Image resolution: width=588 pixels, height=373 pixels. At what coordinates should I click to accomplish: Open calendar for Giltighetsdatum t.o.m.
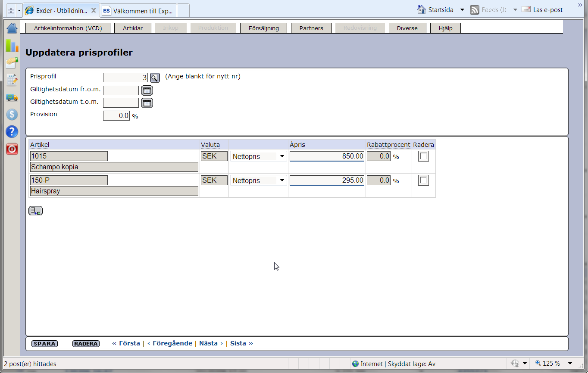(147, 103)
